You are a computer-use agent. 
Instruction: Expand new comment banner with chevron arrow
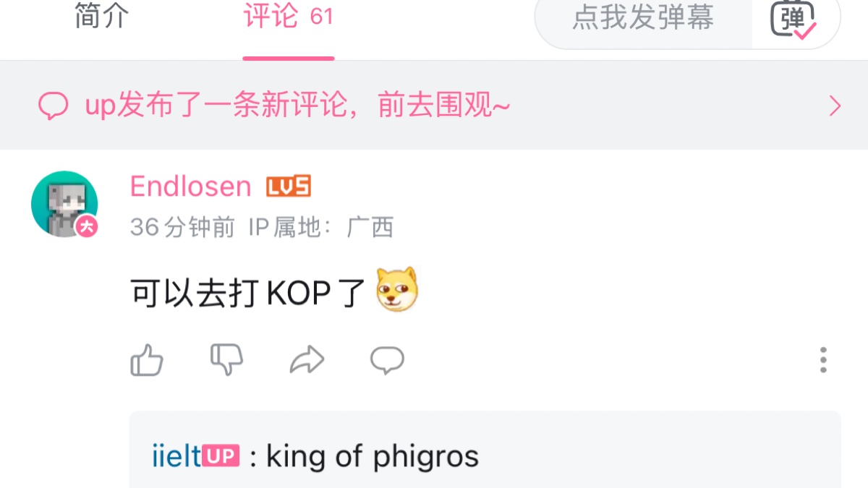click(835, 106)
